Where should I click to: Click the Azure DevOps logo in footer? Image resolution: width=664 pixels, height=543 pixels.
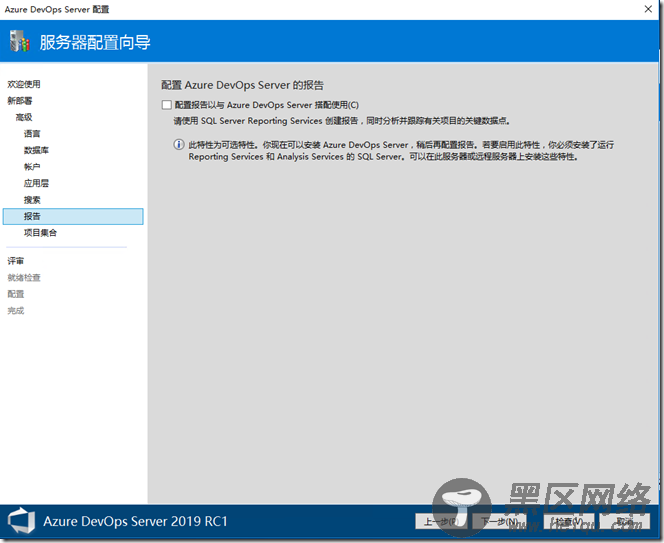tap(22, 521)
